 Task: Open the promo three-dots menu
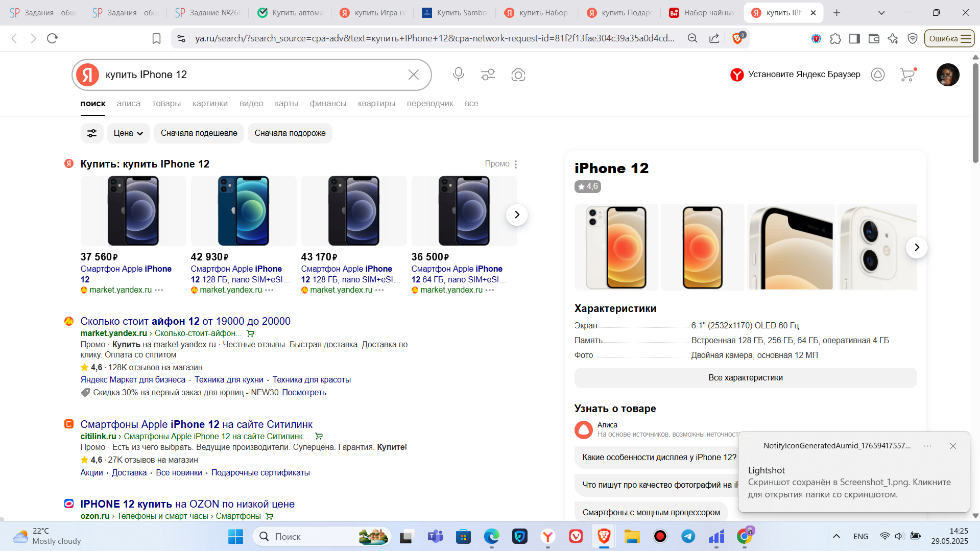tap(516, 164)
